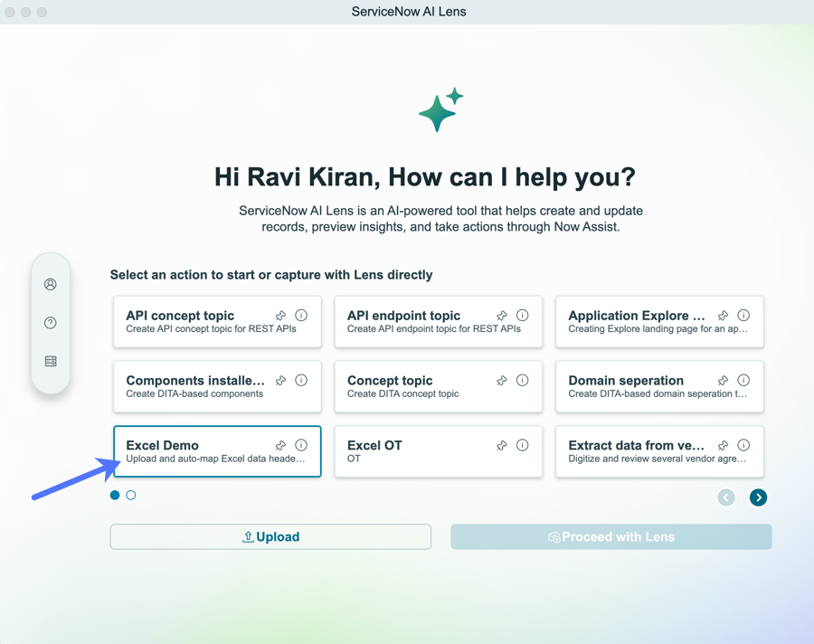
Task: Open the help question mark icon
Action: point(51,323)
